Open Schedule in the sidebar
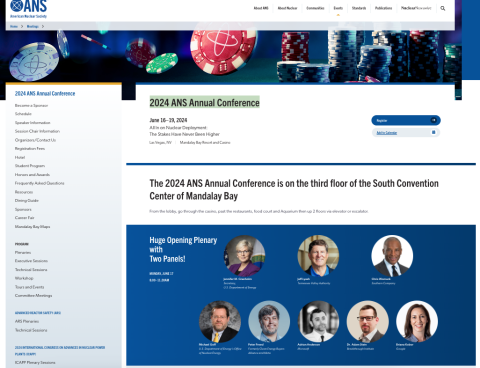480x368 pixels. pyautogui.click(x=23, y=114)
